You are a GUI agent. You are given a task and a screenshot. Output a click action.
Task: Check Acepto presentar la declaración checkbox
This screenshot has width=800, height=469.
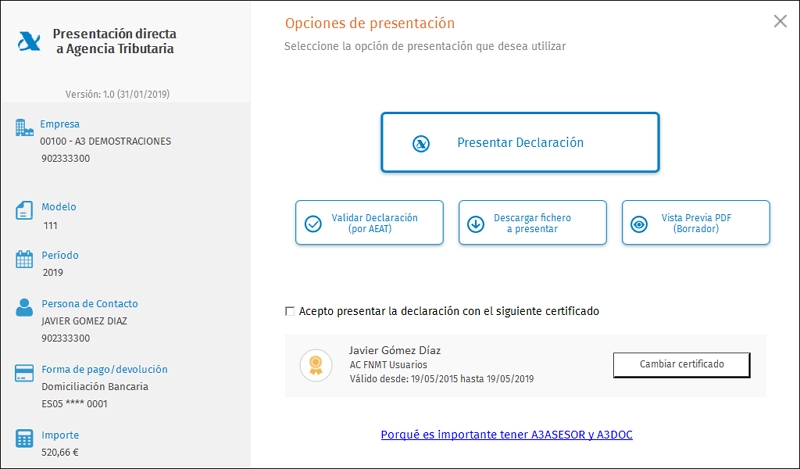click(290, 311)
